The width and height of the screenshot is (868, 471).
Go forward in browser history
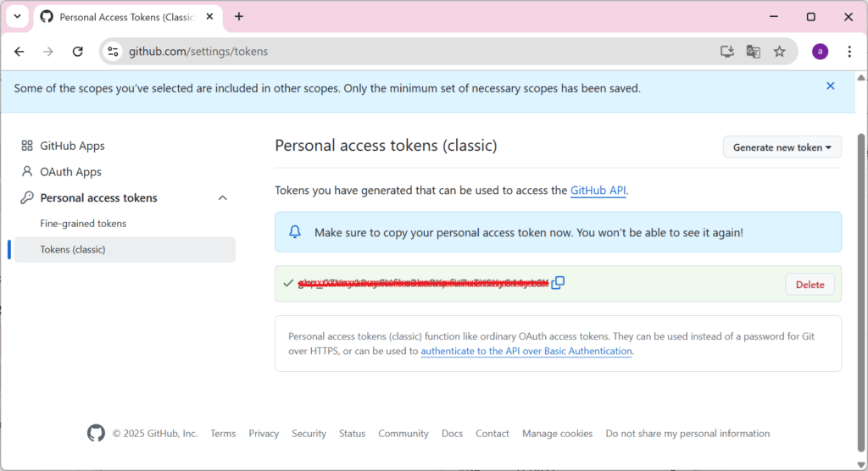coord(48,52)
